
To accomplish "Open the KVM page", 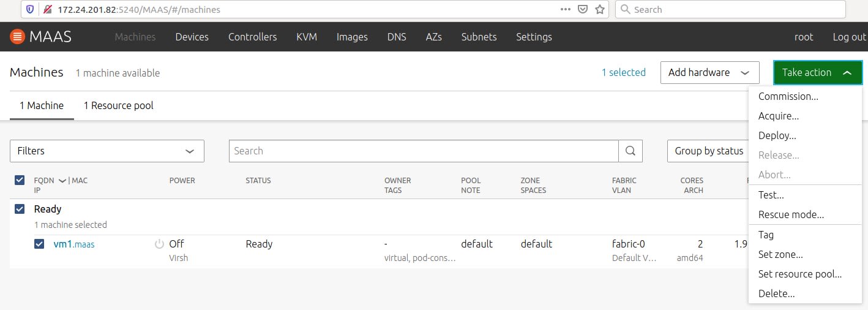I will tap(307, 37).
